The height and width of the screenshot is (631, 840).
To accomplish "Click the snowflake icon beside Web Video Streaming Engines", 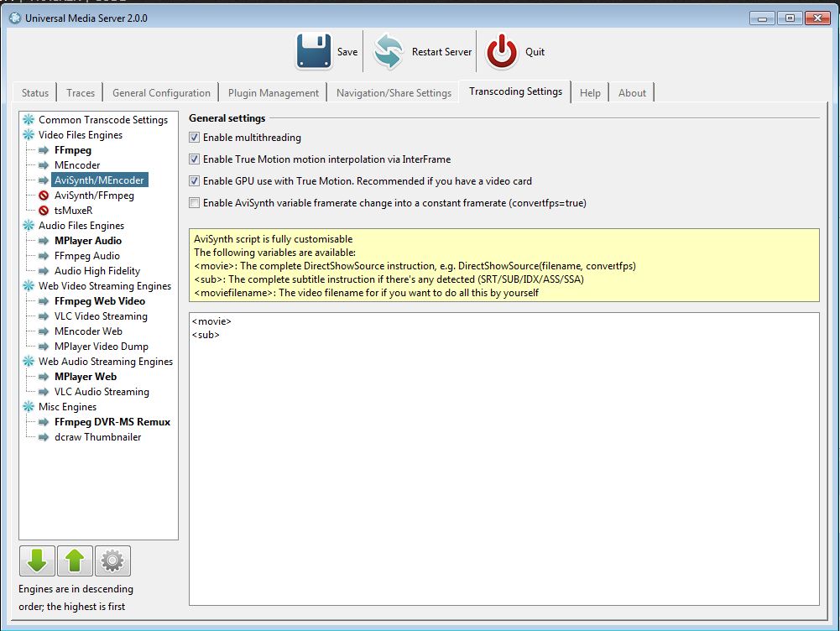I will coord(29,286).
